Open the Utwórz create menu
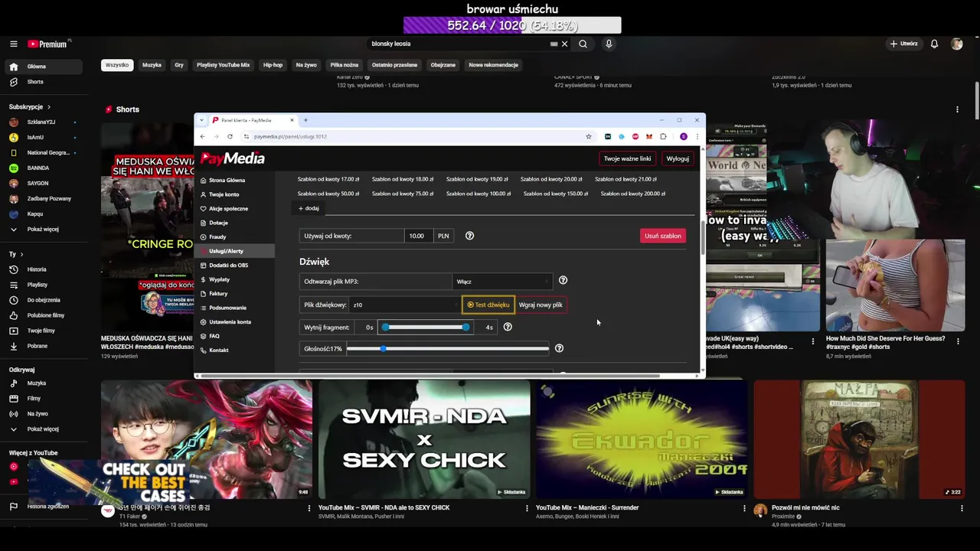 coord(903,44)
